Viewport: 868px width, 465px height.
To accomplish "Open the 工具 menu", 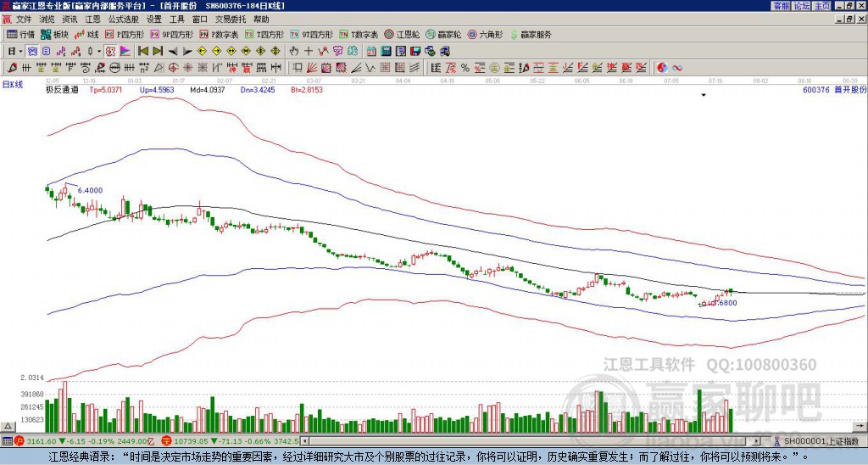I will click(x=176, y=20).
